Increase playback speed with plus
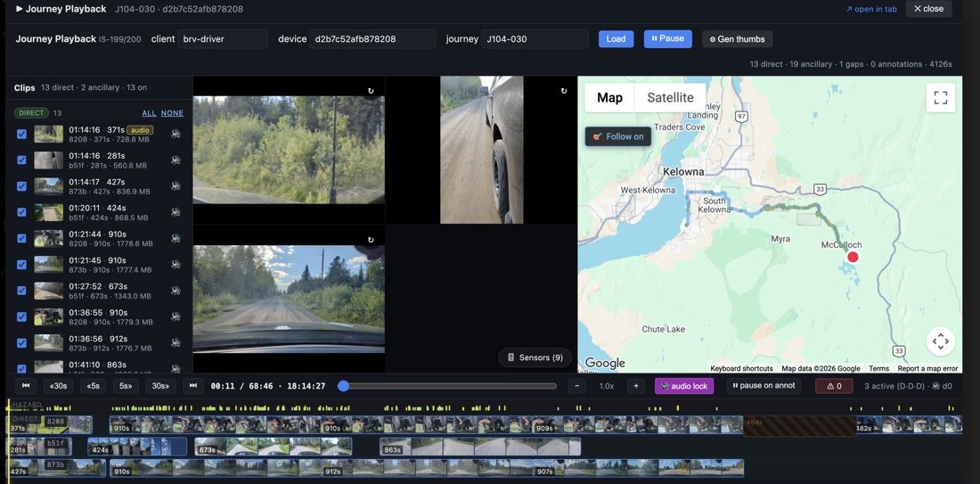980x484 pixels. (636, 386)
